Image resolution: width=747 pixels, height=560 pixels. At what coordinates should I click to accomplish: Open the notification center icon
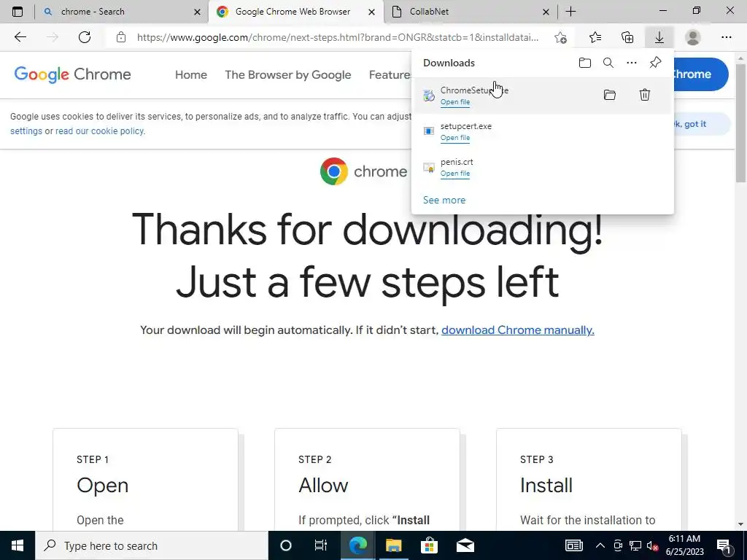tap(724, 545)
